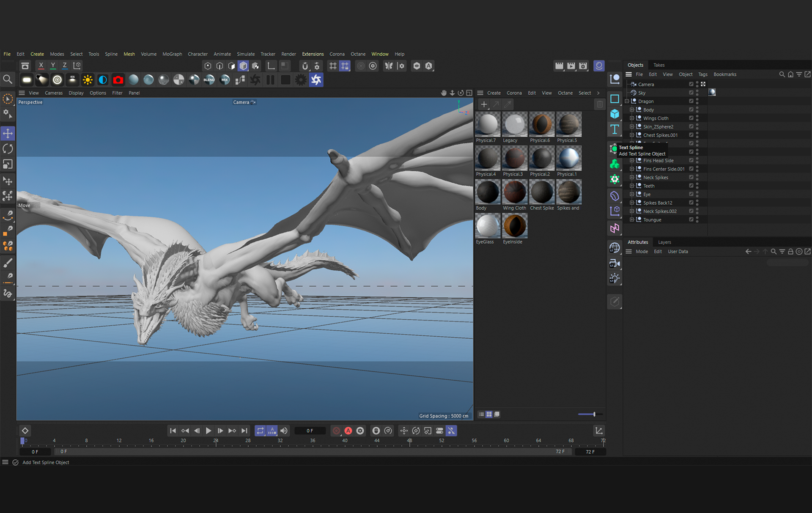Adjust the material thumbnail size slider
The width and height of the screenshot is (812, 513).
tap(594, 414)
